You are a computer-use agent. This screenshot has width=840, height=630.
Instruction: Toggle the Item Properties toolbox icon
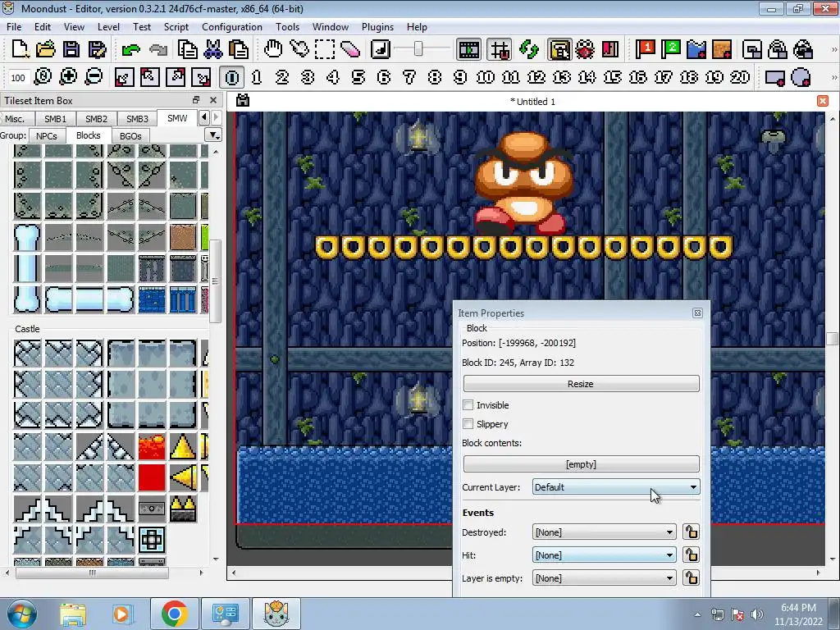pyautogui.click(x=559, y=49)
